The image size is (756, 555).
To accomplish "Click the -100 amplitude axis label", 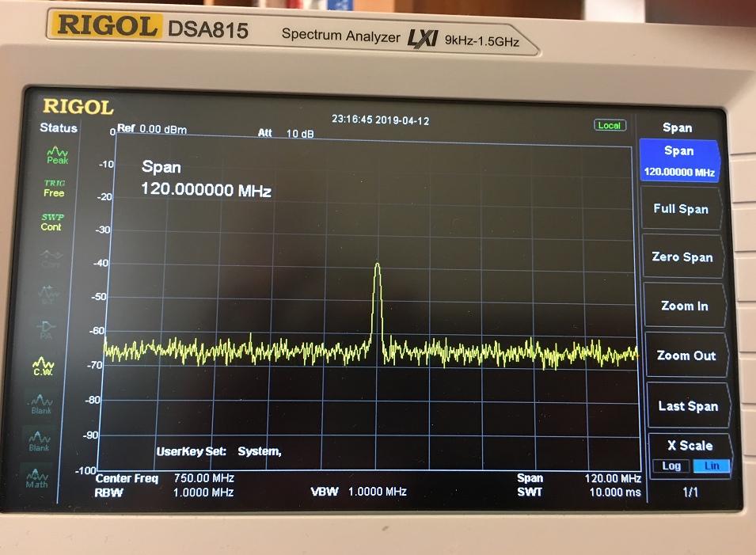I will (85, 470).
